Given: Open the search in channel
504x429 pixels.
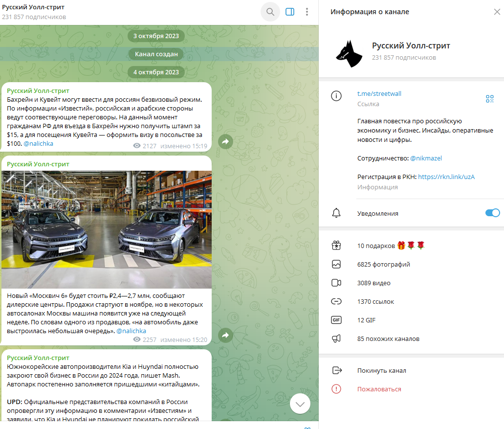Looking at the screenshot, I should [270, 12].
